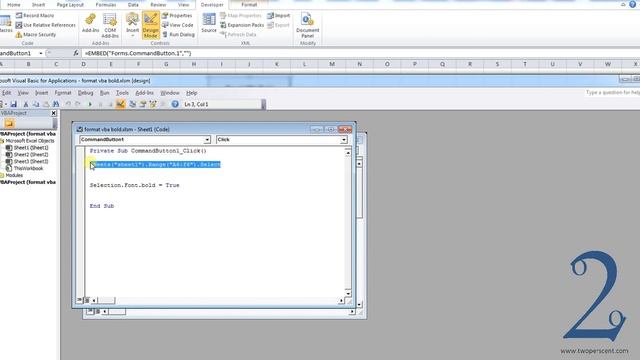
Task: Open the Name Box dropdown arrow
Action: click(x=40, y=53)
